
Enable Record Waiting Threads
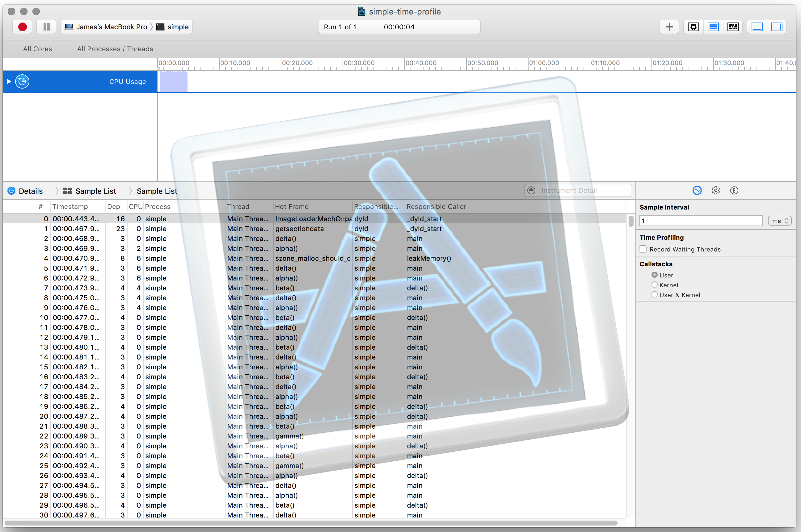[643, 249]
